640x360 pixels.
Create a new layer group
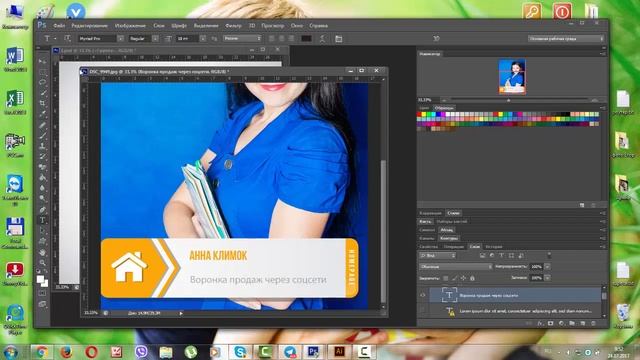click(572, 323)
